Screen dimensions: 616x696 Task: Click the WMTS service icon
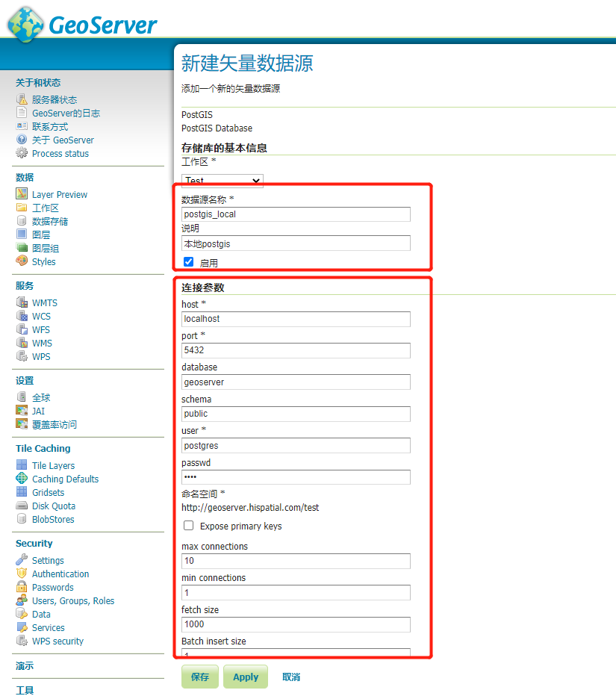tap(22, 302)
